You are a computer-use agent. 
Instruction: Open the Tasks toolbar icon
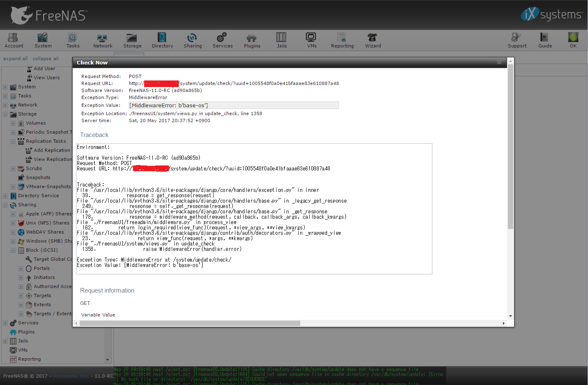tap(73, 40)
